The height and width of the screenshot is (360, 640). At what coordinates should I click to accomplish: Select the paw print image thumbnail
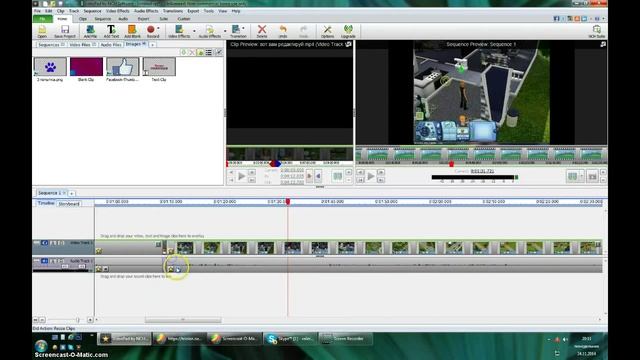(x=50, y=67)
